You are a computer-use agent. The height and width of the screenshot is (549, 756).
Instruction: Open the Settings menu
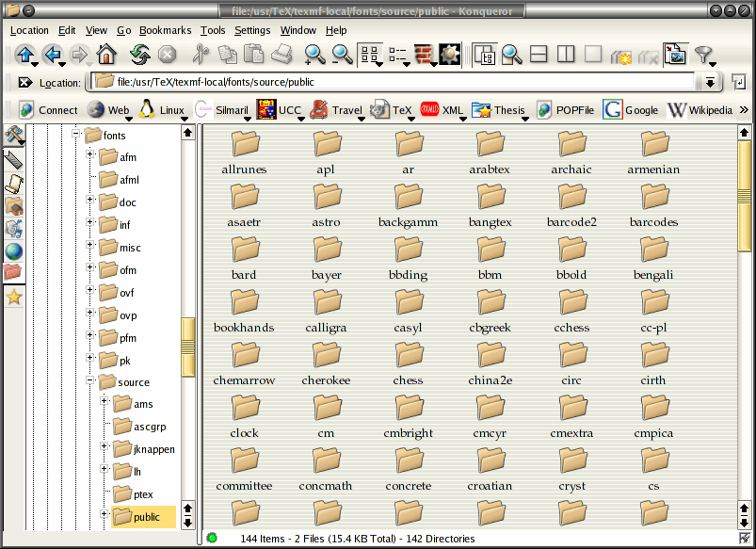(x=251, y=30)
